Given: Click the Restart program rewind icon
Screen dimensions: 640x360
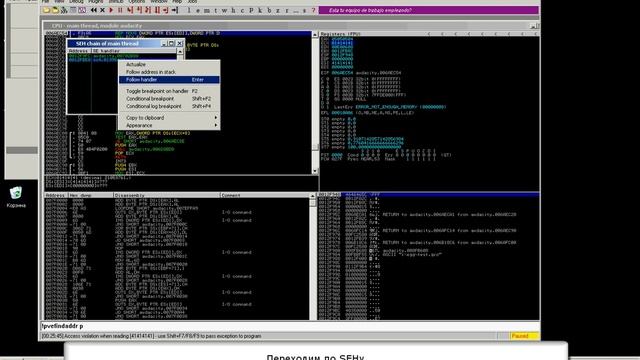Looking at the screenshot, I should [x=93, y=10].
